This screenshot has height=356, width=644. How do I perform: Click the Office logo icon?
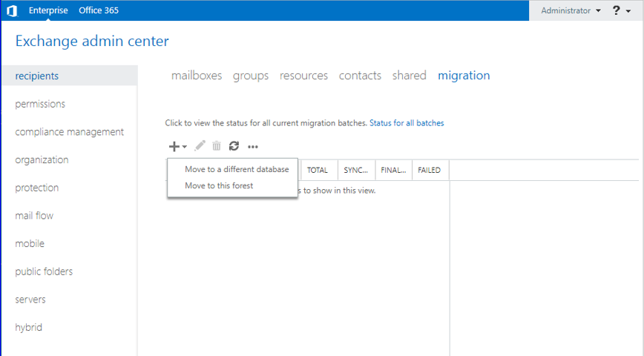click(12, 10)
